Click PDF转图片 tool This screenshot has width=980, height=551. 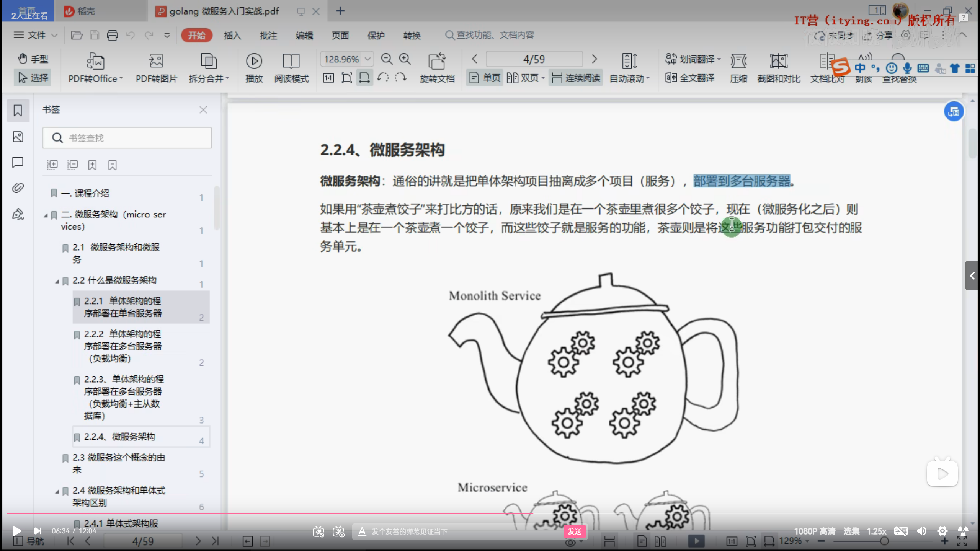(157, 68)
